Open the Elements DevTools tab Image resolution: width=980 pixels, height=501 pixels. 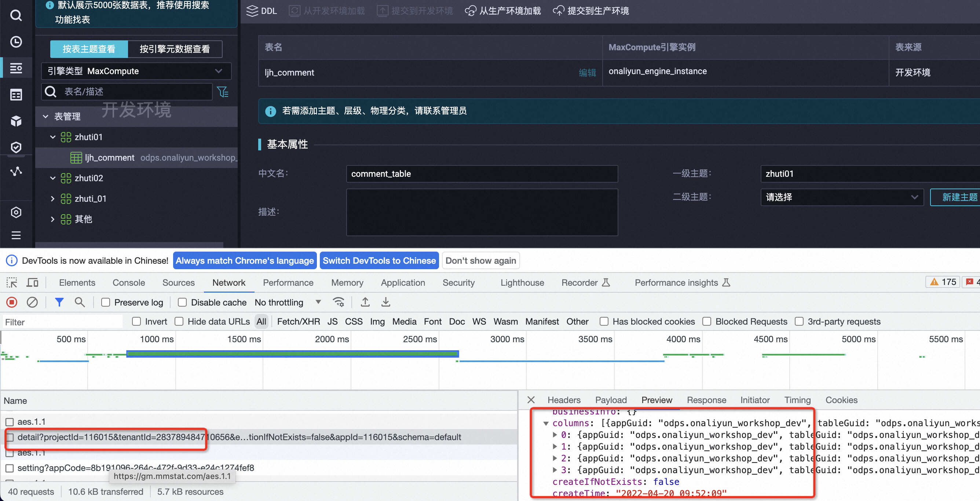click(x=77, y=283)
